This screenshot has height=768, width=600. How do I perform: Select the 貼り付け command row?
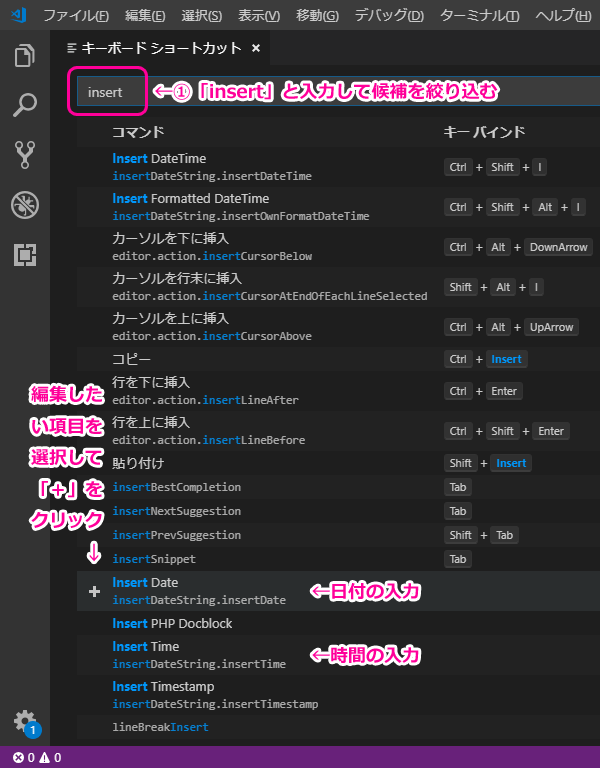click(338, 463)
